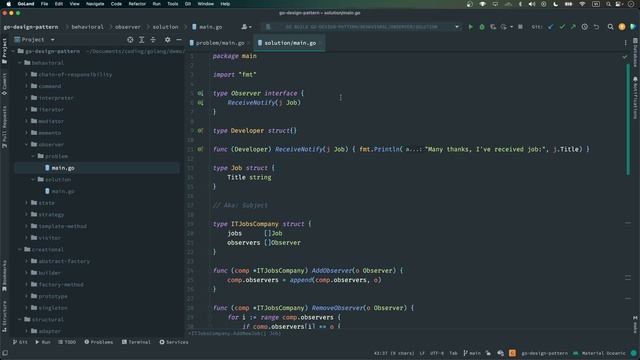The image size is (640, 360).
Task: Open macOS Control Center icon in menu bar
Action: (x=619, y=4)
